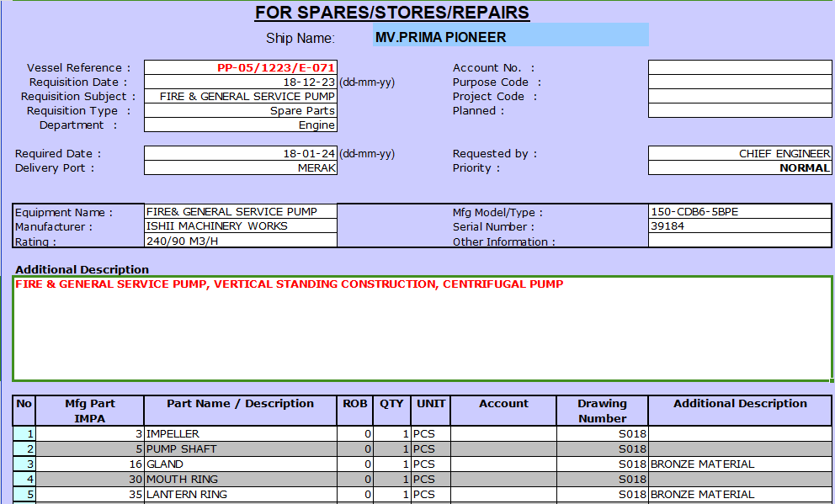Select the Vessel Reference cell PP-05/1223/E-071
Viewport: 835px width, 504px height.
coord(241,68)
